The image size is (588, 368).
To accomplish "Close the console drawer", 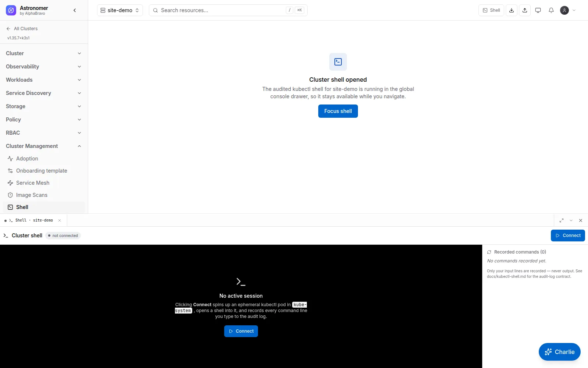I will click(x=581, y=220).
